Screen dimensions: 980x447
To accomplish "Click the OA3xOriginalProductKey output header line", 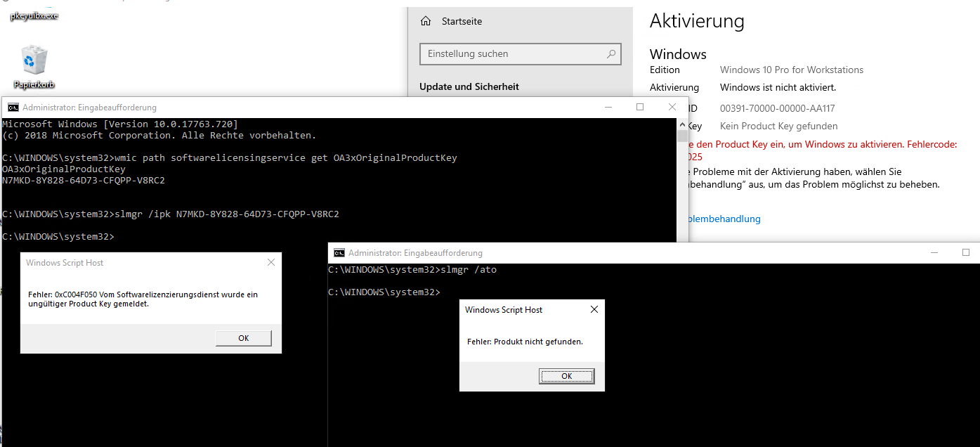I will point(64,169).
